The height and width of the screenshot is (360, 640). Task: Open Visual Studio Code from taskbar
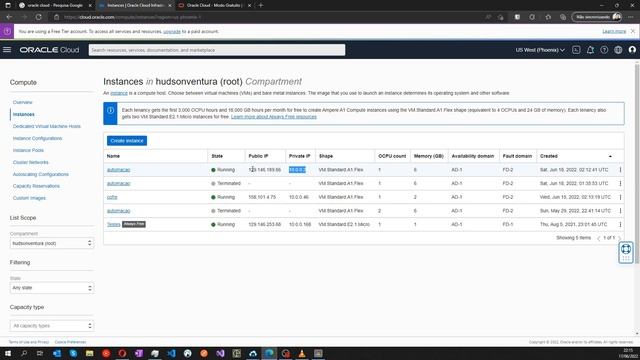(x=171, y=353)
